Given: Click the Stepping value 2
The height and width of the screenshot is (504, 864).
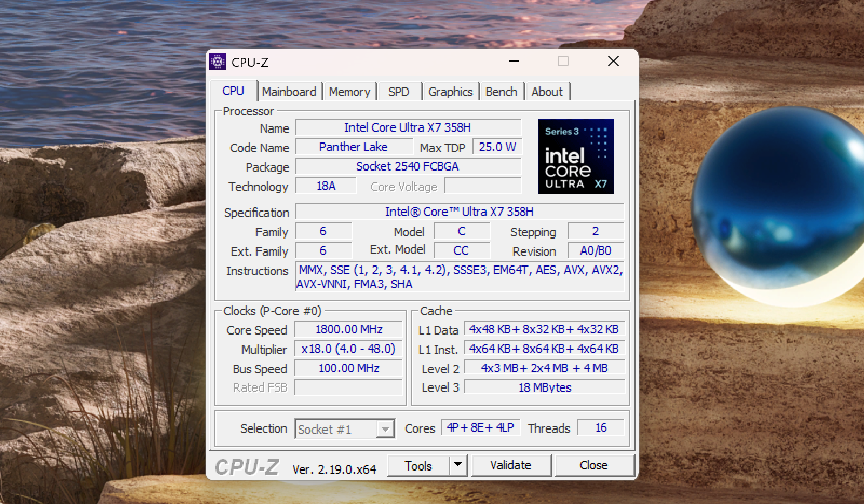Looking at the screenshot, I should point(596,231).
